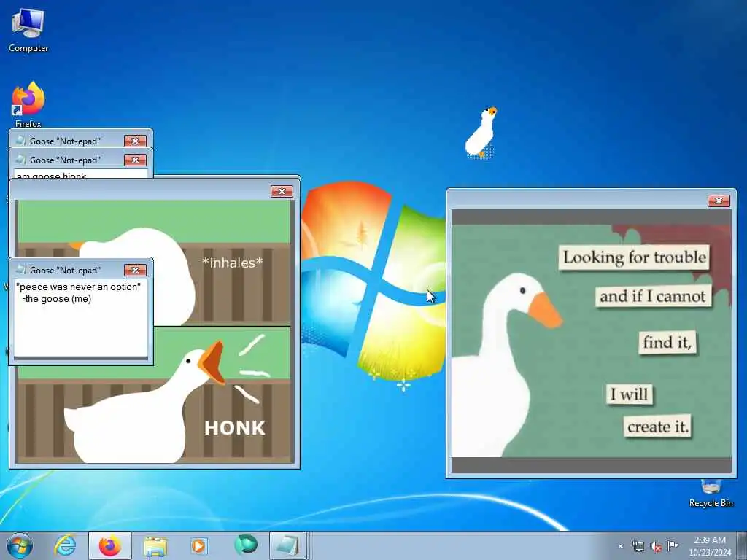The width and height of the screenshot is (747, 560).
Task: Close the backmost Goose Not-epad window
Action: [135, 141]
